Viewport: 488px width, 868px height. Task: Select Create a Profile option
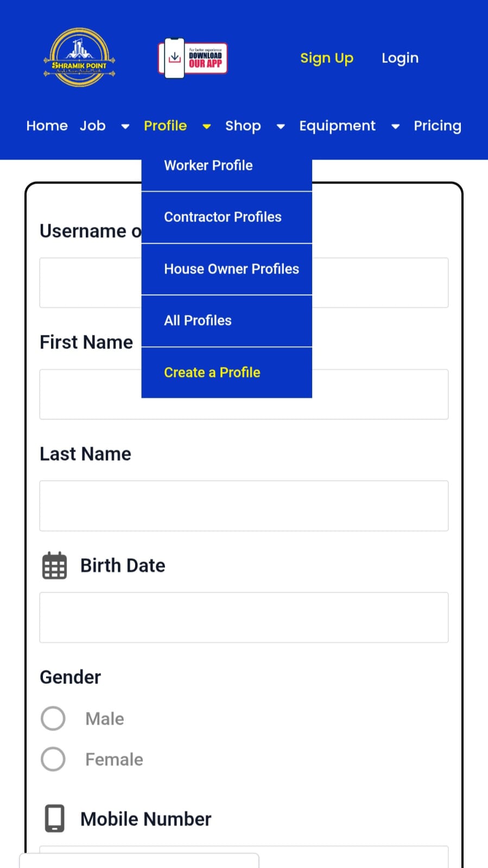[227, 373]
